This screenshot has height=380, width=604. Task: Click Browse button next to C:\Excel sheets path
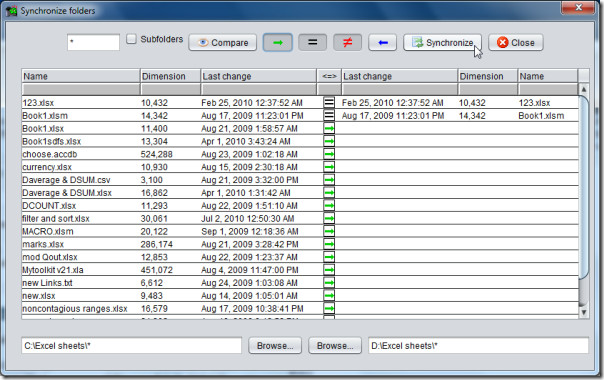[275, 346]
